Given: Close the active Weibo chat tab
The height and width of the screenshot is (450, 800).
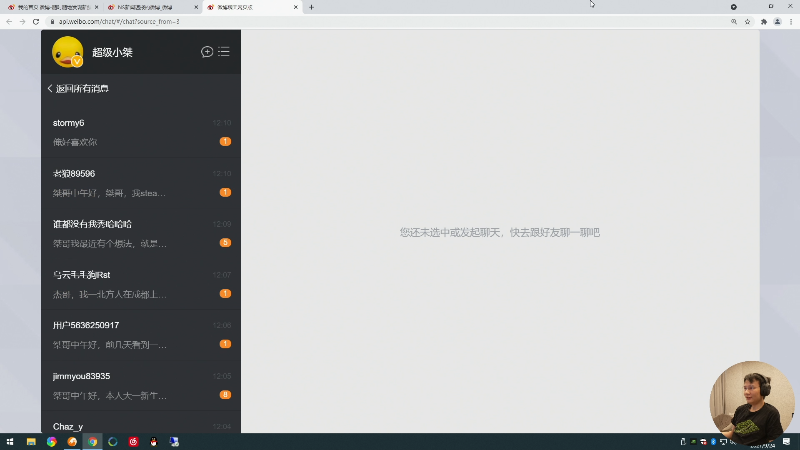Looking at the screenshot, I should tap(295, 7).
